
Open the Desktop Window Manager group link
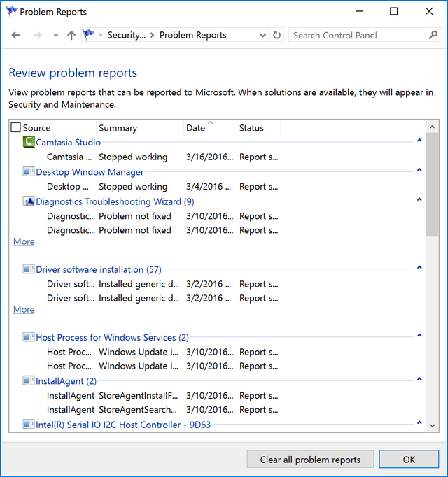pyautogui.click(x=90, y=172)
